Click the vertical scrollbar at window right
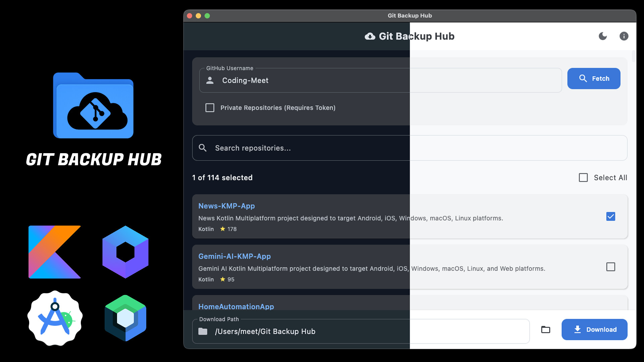This screenshot has height=362, width=644. tap(633, 56)
